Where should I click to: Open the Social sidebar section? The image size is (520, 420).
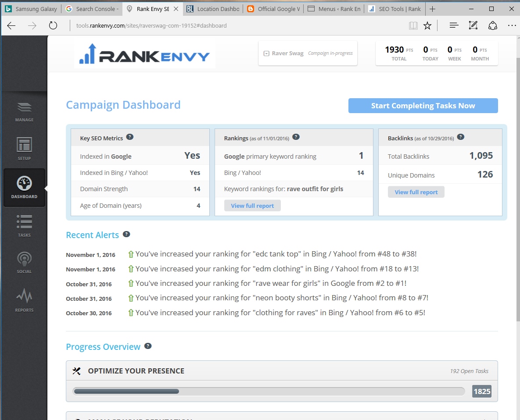pyautogui.click(x=24, y=263)
